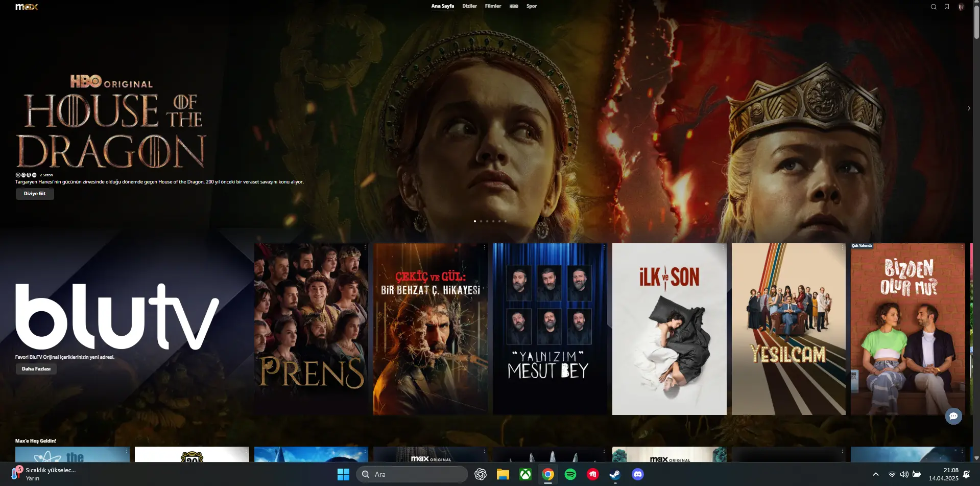Open the Yeşilçam series poster
The width and height of the screenshot is (980, 486).
click(x=788, y=329)
